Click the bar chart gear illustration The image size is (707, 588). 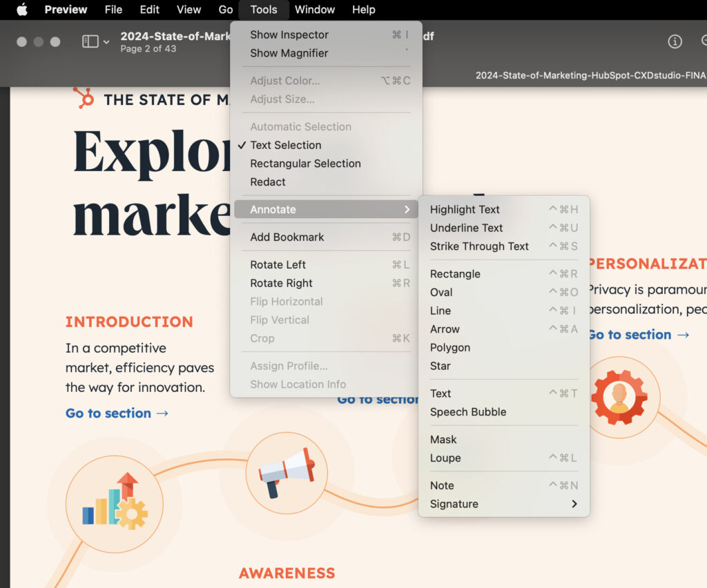(x=115, y=503)
